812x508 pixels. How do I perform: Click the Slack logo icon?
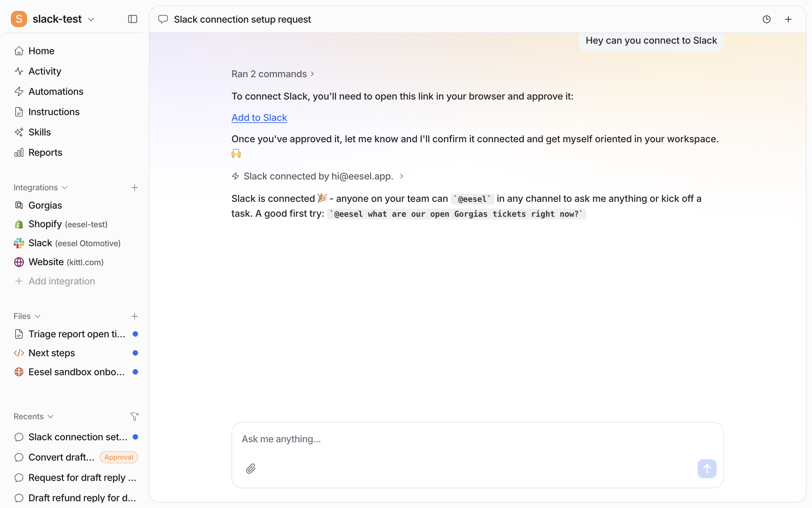tap(19, 243)
